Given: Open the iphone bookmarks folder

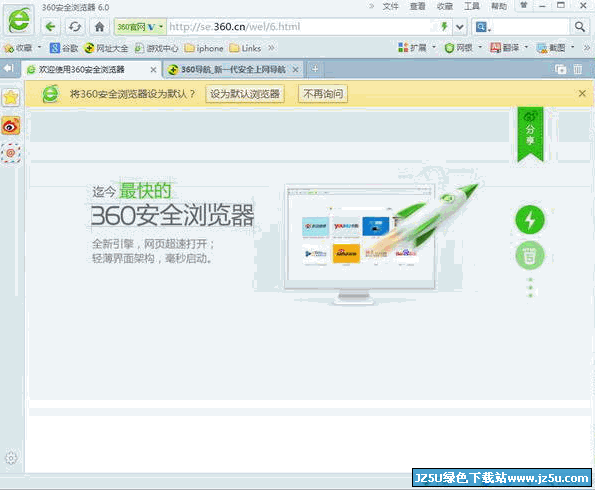Looking at the screenshot, I should click(204, 48).
